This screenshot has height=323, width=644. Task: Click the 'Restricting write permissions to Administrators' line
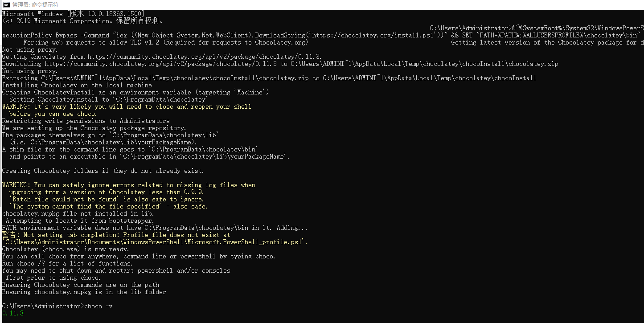click(x=86, y=121)
